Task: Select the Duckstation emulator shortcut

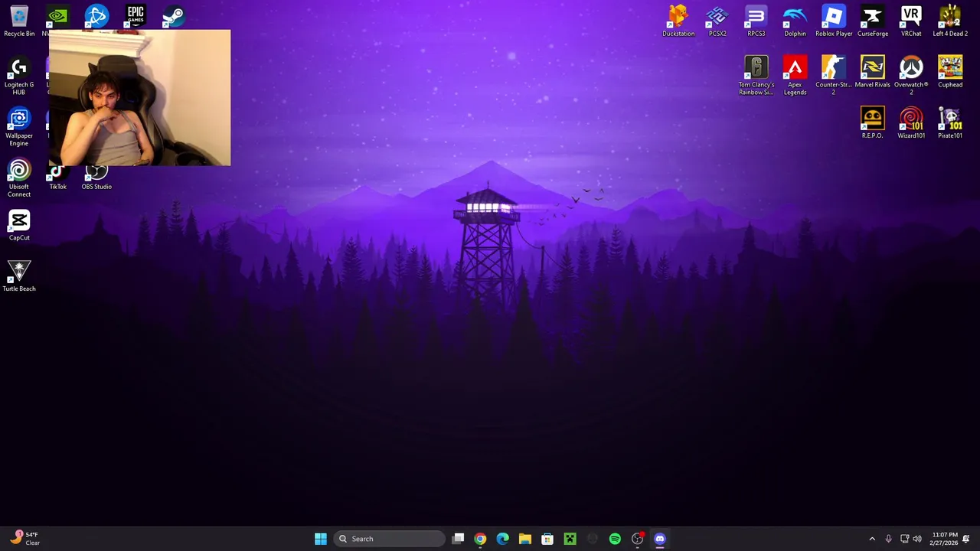Action: coord(678,21)
